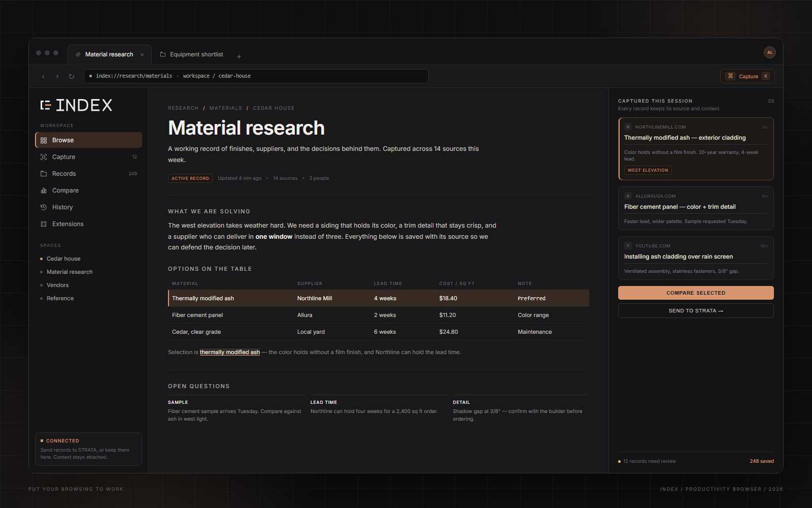812x508 pixels.
Task: Click the Browse grid icon in sidebar
Action: [x=44, y=140]
